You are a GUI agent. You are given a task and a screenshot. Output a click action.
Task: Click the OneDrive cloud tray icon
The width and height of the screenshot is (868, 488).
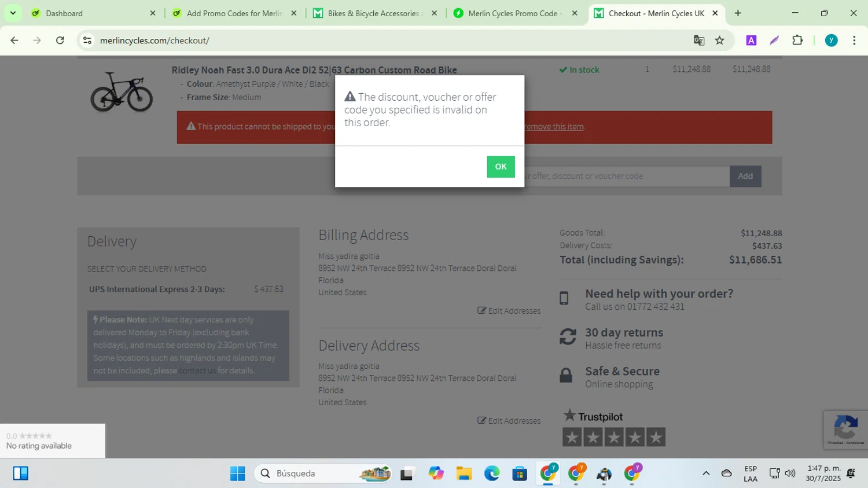point(727,474)
